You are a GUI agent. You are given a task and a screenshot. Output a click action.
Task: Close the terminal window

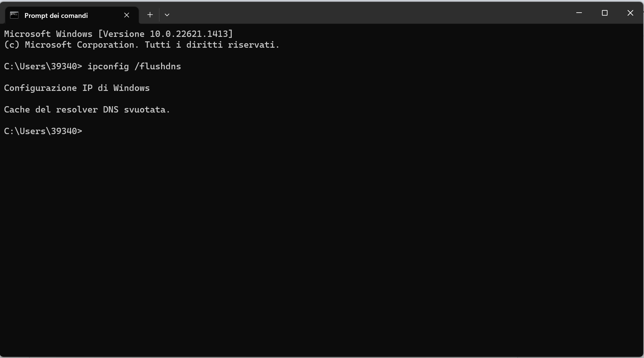(x=630, y=13)
